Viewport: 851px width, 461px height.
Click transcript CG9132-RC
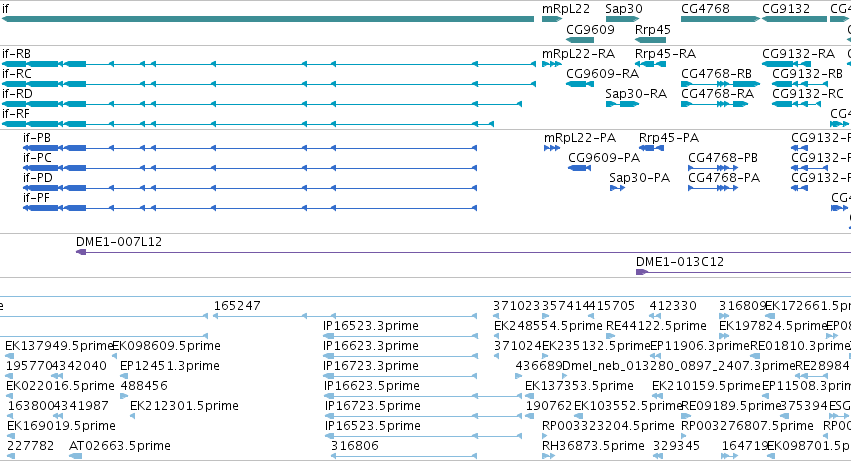[796, 104]
